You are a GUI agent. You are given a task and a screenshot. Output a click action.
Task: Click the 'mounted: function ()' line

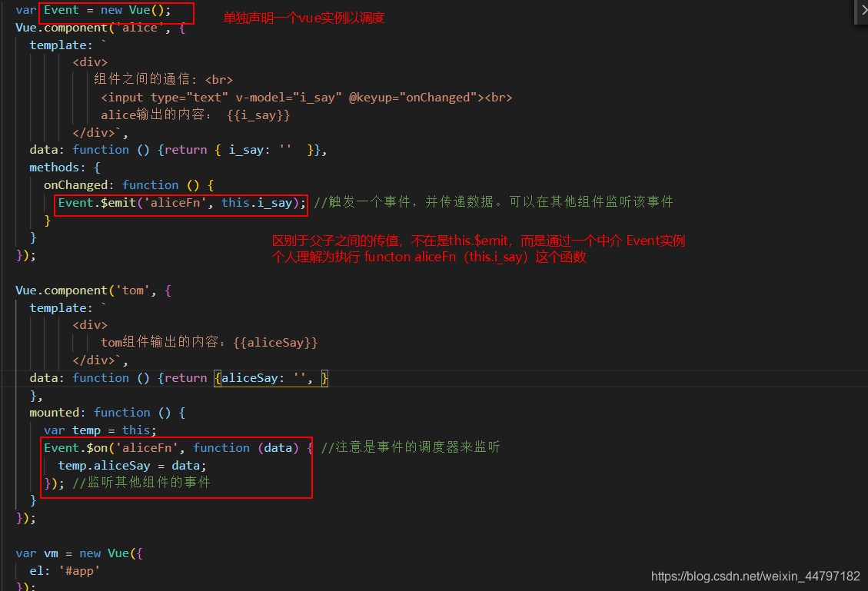coord(108,412)
